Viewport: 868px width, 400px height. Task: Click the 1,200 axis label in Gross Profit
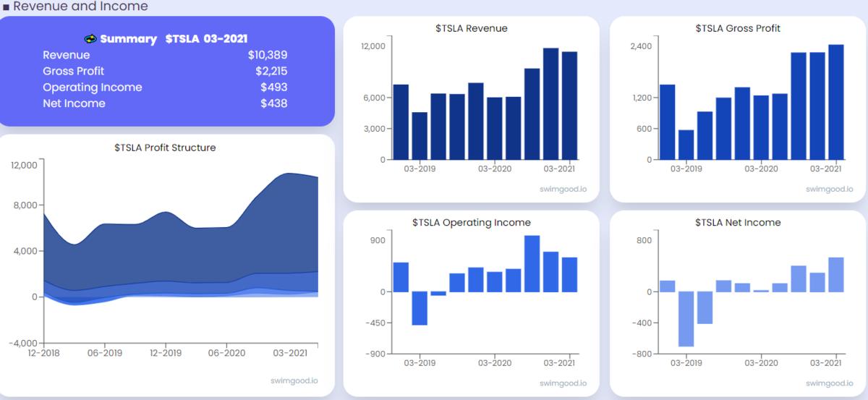coord(642,98)
